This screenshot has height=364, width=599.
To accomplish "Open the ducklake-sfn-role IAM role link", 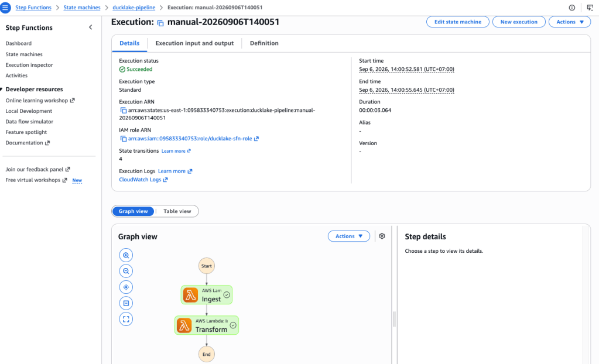I will [190, 139].
